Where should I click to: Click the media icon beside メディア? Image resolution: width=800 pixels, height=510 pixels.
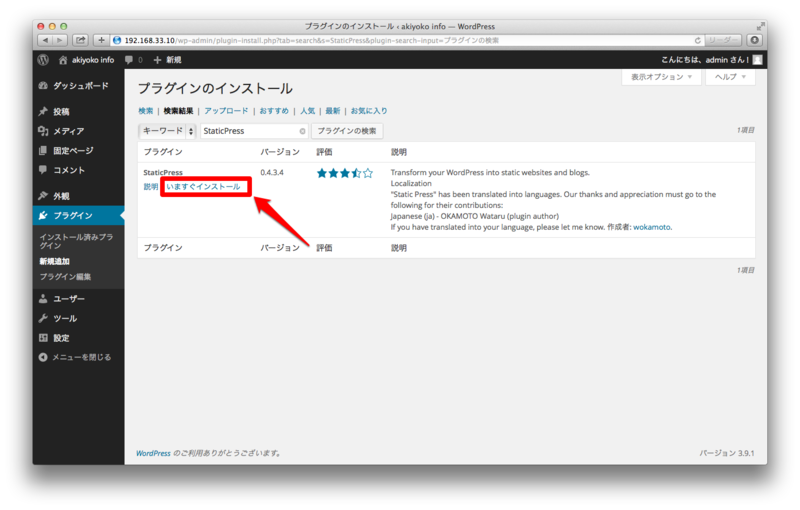tap(43, 131)
